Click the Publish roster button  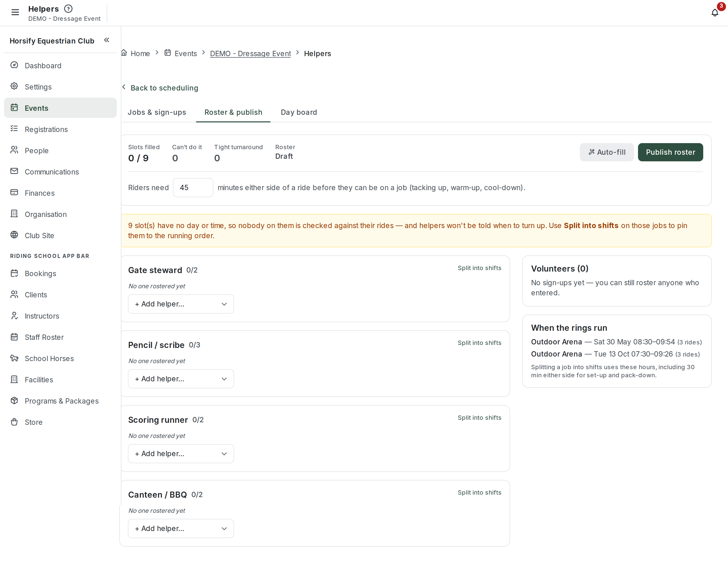(670, 152)
